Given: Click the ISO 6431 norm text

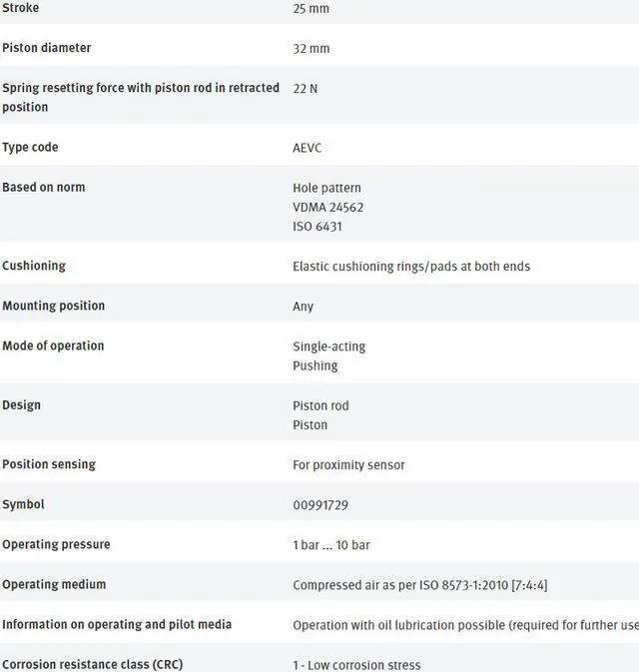Looking at the screenshot, I should pyautogui.click(x=317, y=227).
